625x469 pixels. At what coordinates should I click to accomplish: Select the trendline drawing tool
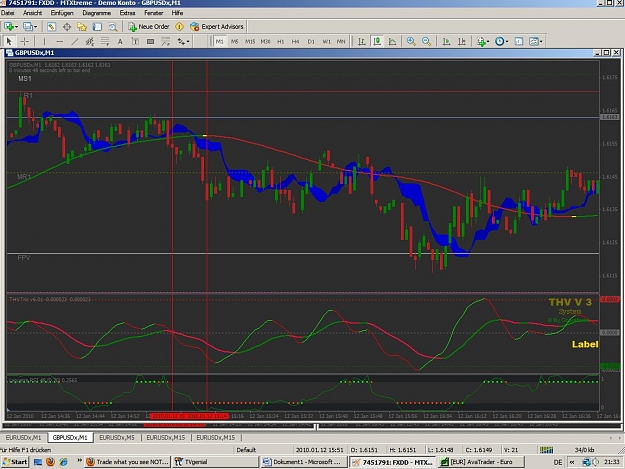tap(75, 41)
